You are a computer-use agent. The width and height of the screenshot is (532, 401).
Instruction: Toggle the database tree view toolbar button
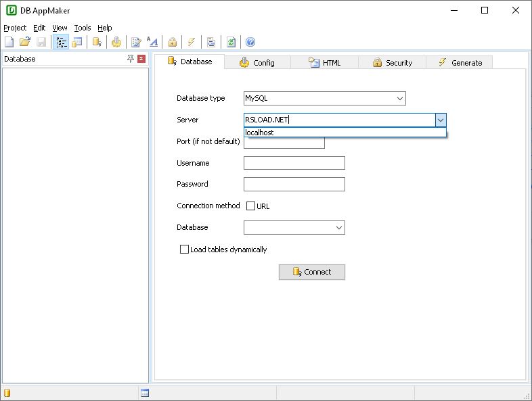[62, 42]
